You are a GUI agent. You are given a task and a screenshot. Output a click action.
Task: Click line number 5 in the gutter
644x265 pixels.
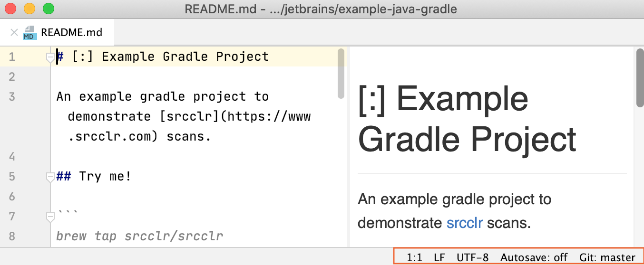coord(12,177)
